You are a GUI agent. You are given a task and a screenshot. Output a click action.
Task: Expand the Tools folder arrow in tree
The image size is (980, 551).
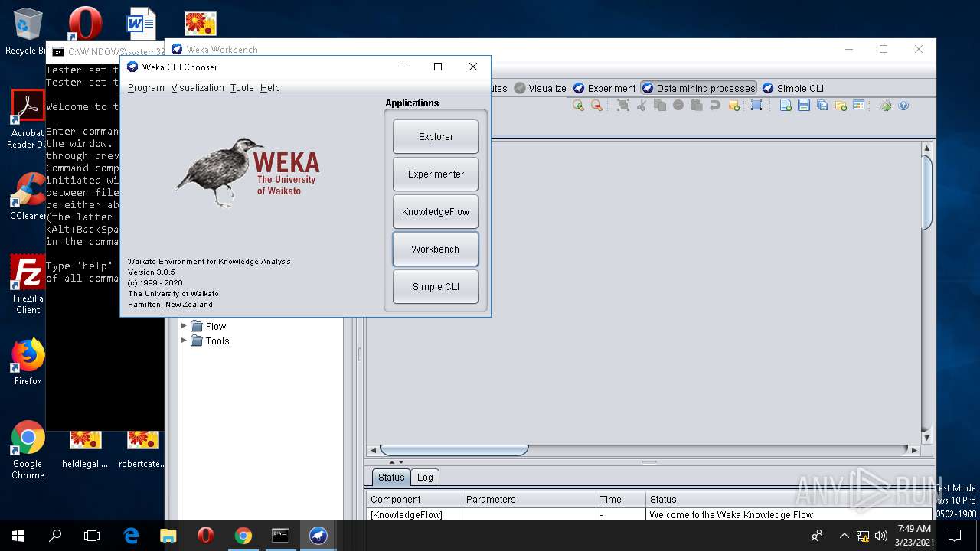184,341
